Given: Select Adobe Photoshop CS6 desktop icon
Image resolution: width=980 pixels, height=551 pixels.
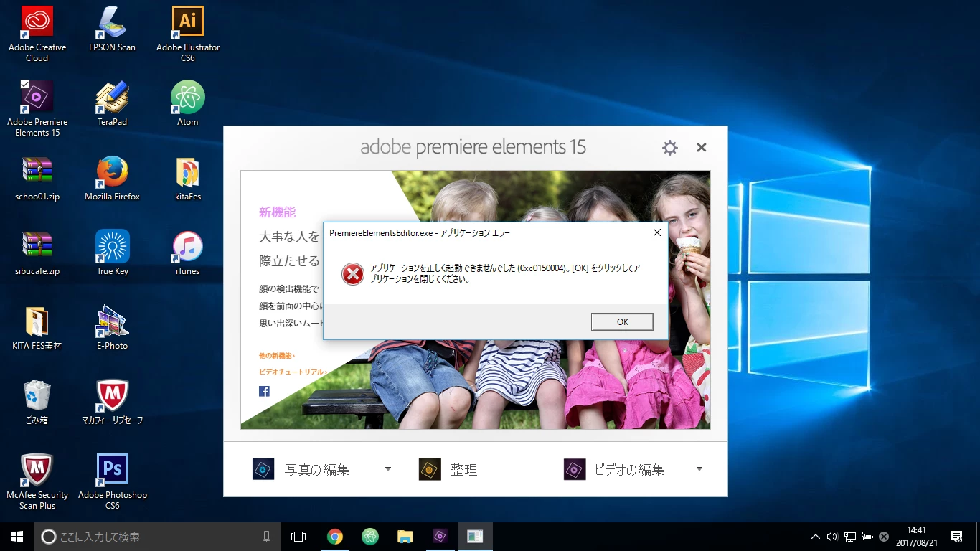Looking at the screenshot, I should coord(112,481).
